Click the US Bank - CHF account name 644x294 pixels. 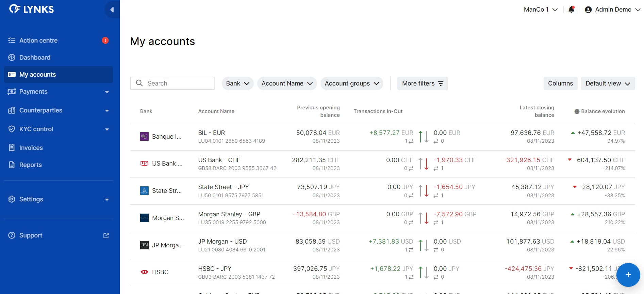[x=219, y=160]
